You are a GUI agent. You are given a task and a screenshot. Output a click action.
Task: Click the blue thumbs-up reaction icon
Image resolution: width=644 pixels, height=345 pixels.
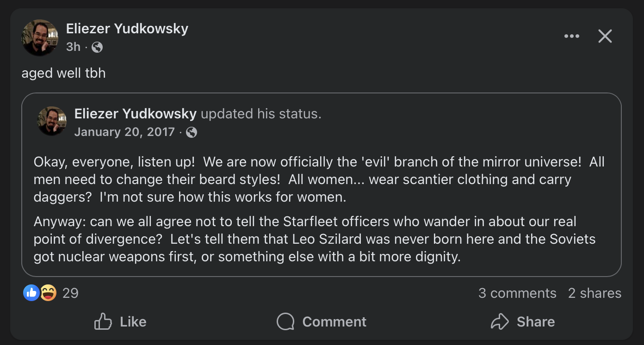pyautogui.click(x=31, y=293)
